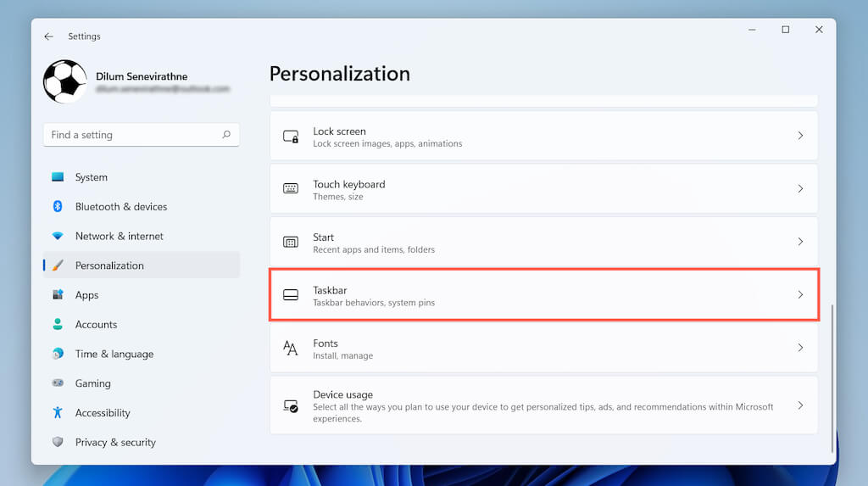This screenshot has height=486, width=868.
Task: Click 'Lock screen images, apps, animations' text
Action: 387,143
